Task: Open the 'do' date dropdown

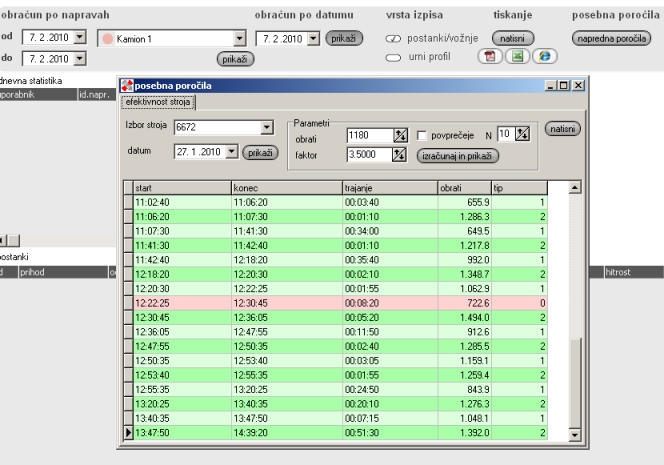Action: 80,58
